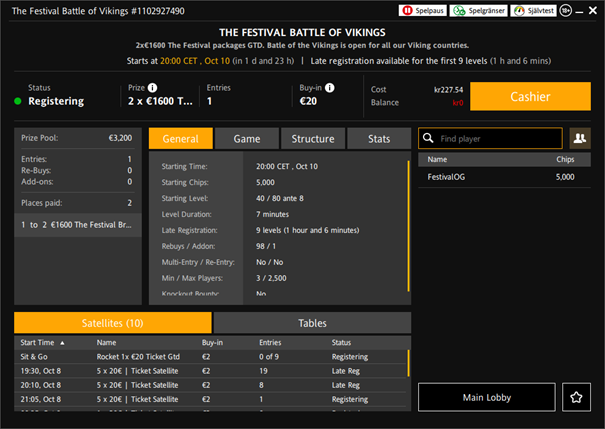Viewport: 605px width, 429px height.
Task: Select the Satellites (10) tab
Action: (113, 323)
